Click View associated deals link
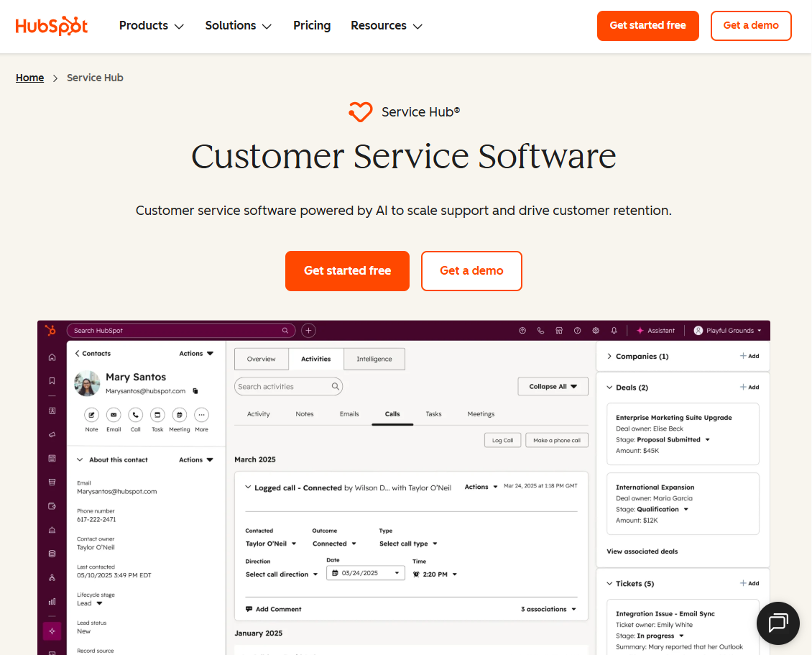 (642, 551)
